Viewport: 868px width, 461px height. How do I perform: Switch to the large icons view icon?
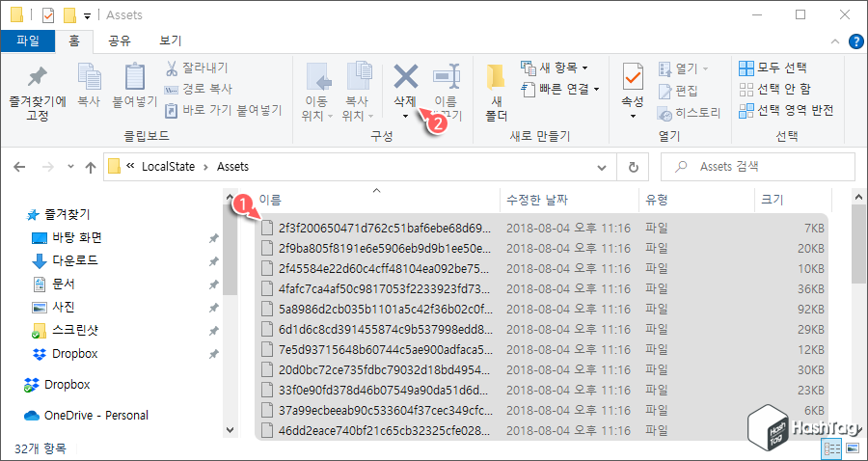[x=852, y=448]
